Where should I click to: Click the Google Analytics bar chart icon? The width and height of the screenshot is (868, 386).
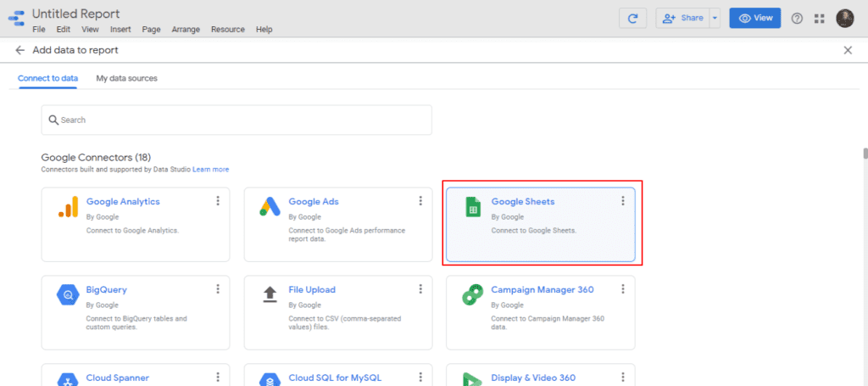click(x=68, y=206)
